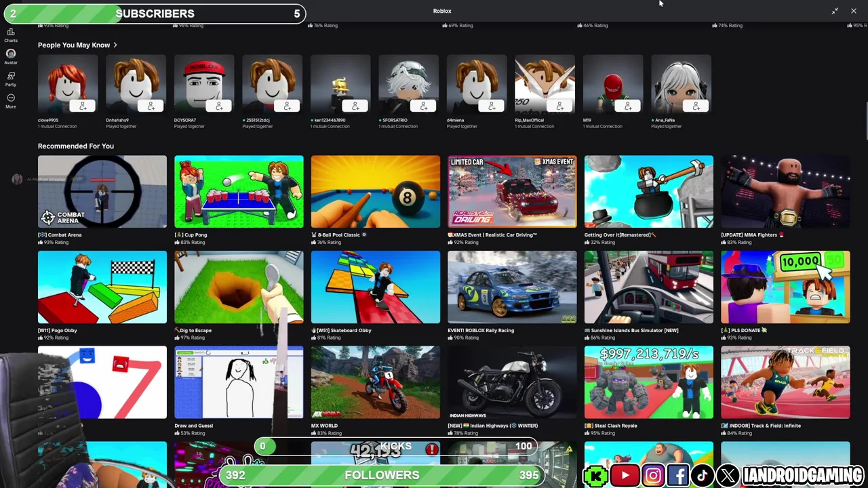Open Ana_FaNa's avatar profile

point(681,85)
